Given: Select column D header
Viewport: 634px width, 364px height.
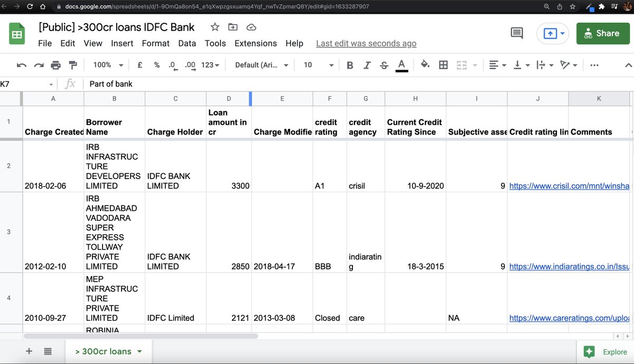Looking at the screenshot, I should [x=229, y=98].
